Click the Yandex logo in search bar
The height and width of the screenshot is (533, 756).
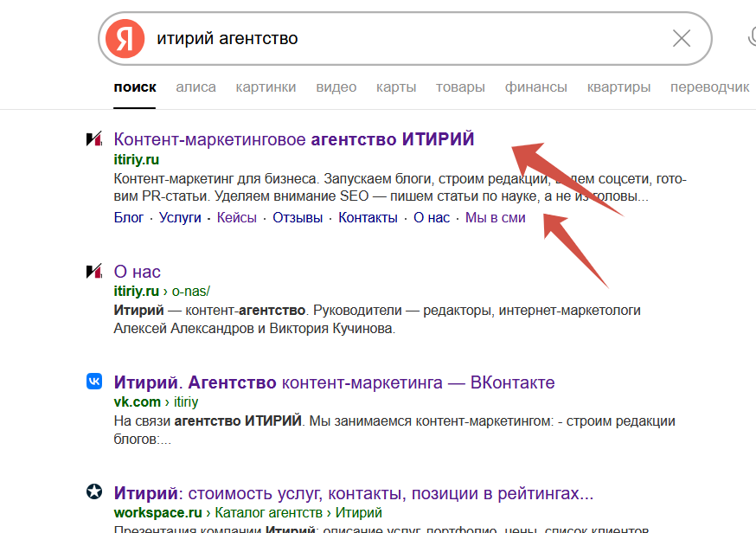125,39
